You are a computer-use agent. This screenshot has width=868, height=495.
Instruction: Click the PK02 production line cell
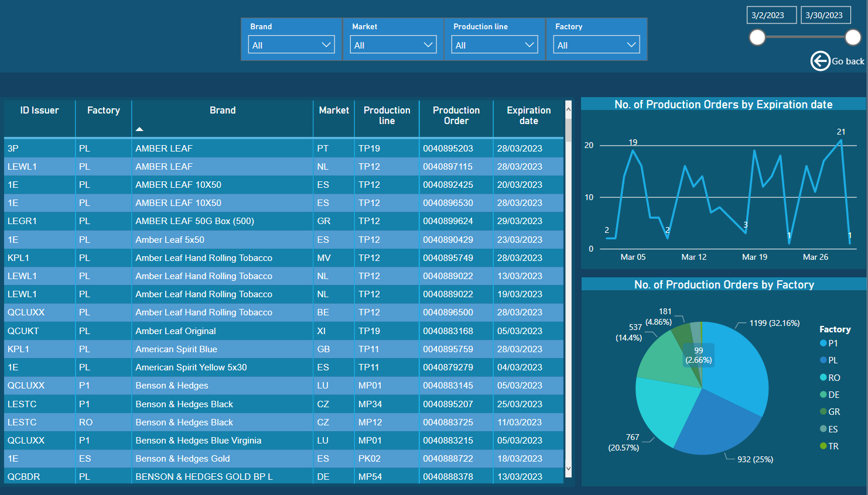[x=387, y=459]
